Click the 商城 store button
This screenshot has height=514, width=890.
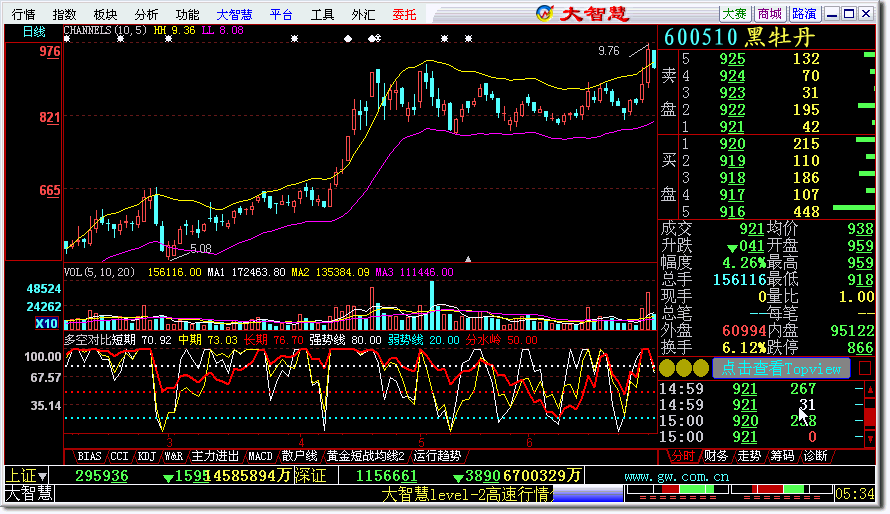click(770, 14)
